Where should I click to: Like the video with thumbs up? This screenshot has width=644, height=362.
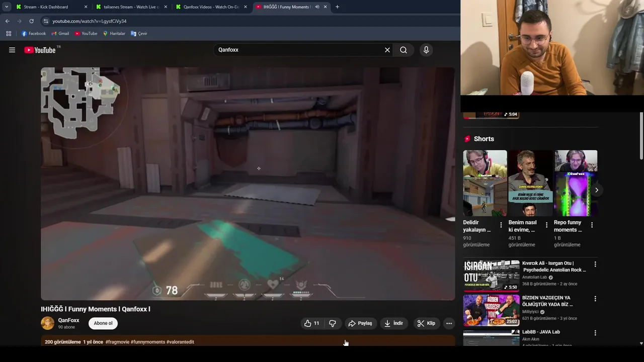[312, 323]
